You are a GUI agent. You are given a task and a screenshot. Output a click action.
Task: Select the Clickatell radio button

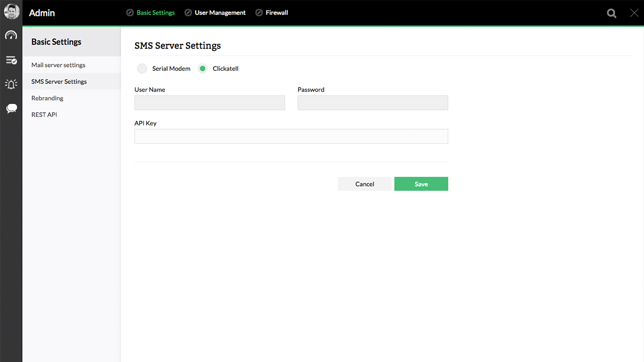pyautogui.click(x=202, y=68)
